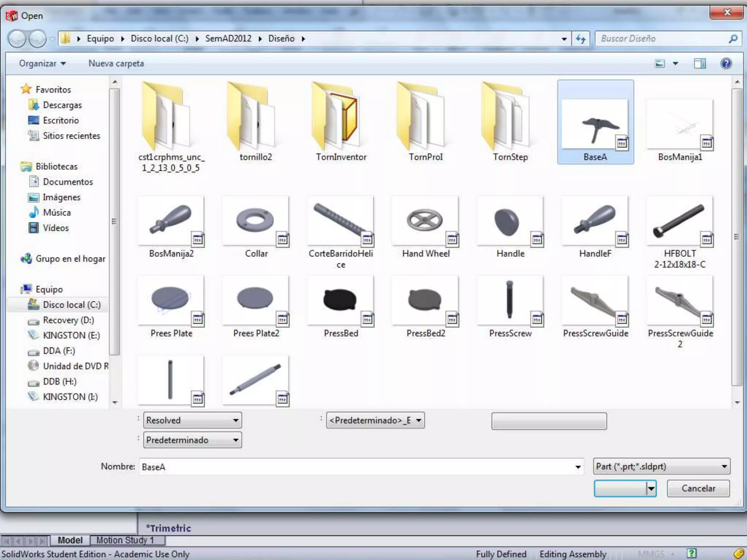The width and height of the screenshot is (747, 560).
Task: Click the search magnifier icon
Action: tap(733, 39)
